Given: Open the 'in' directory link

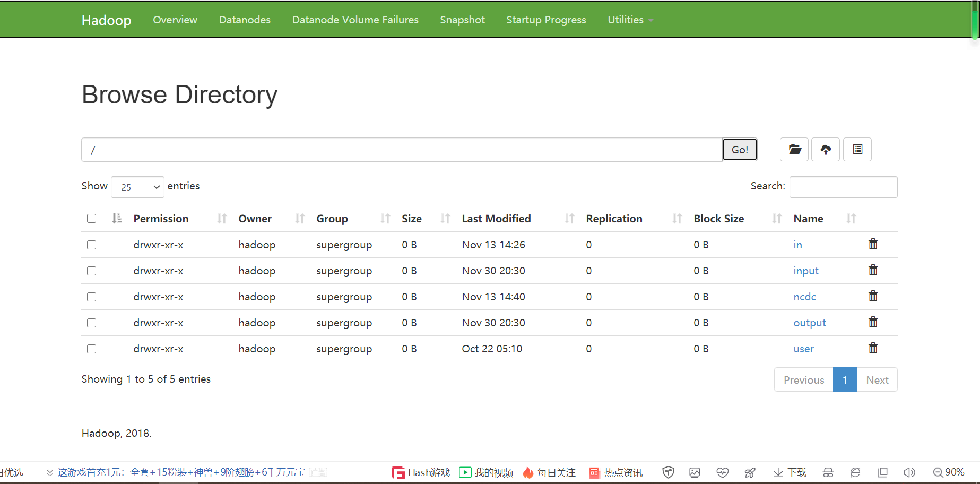Looking at the screenshot, I should click(797, 245).
